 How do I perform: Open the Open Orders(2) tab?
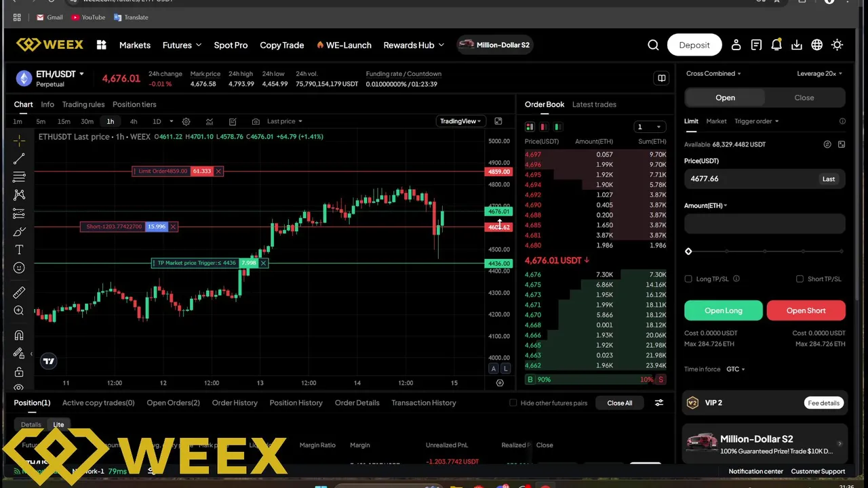pos(173,403)
